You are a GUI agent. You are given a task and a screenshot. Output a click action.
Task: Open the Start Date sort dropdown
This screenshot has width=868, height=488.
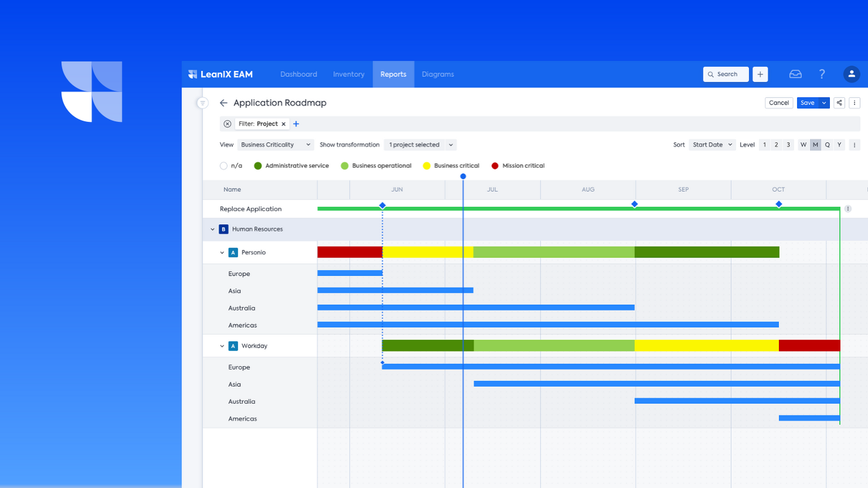712,145
